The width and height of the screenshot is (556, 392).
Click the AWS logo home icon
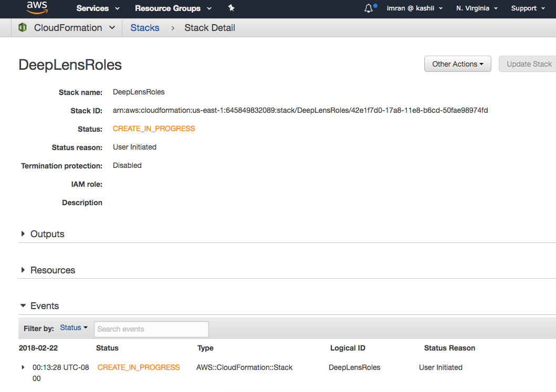point(37,7)
